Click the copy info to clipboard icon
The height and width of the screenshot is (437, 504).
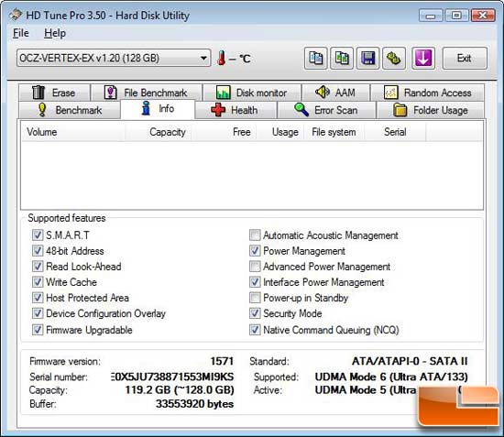point(316,59)
